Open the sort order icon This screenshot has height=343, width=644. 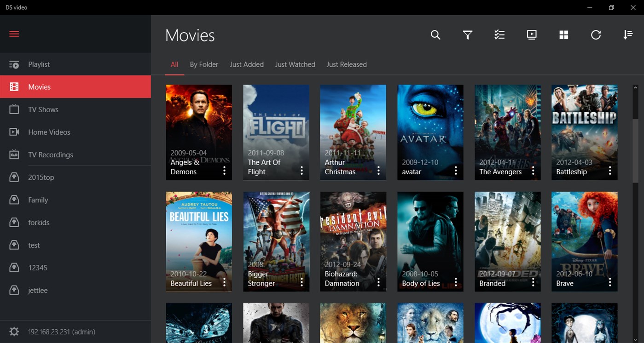coord(628,34)
